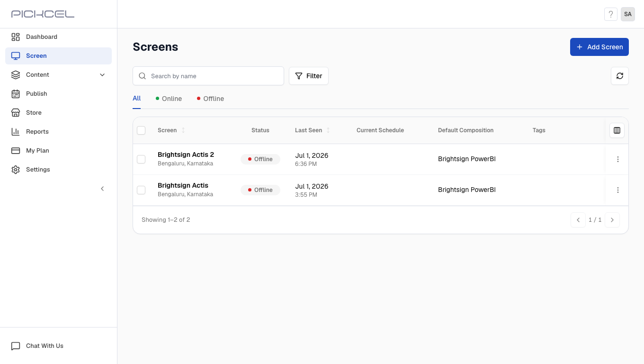Open Publish from the sidebar
The image size is (644, 364).
click(59, 94)
